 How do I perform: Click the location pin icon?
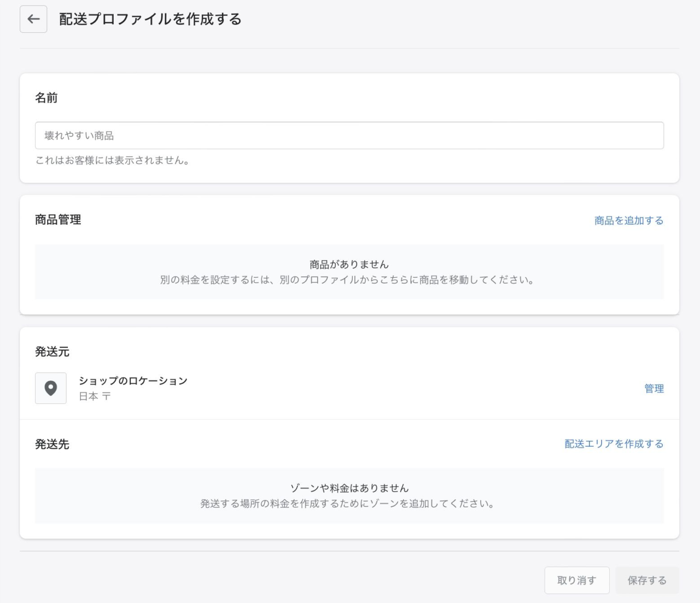51,388
